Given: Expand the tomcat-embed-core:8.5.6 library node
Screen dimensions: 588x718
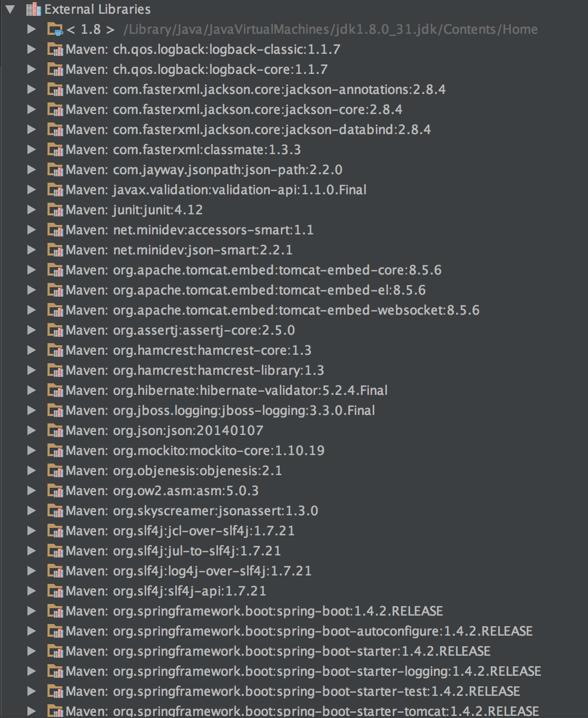Looking at the screenshot, I should [x=32, y=270].
